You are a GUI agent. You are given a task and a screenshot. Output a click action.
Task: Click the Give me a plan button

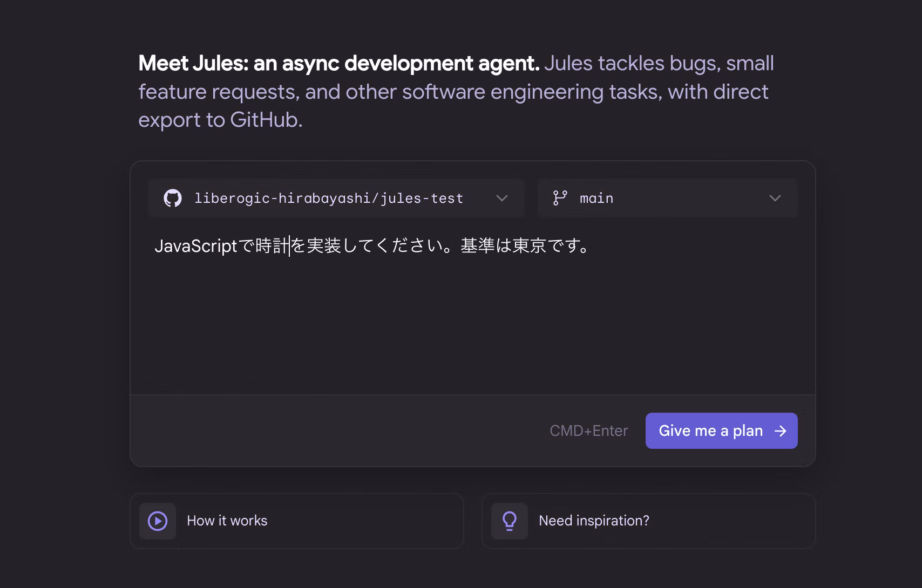[x=721, y=430]
